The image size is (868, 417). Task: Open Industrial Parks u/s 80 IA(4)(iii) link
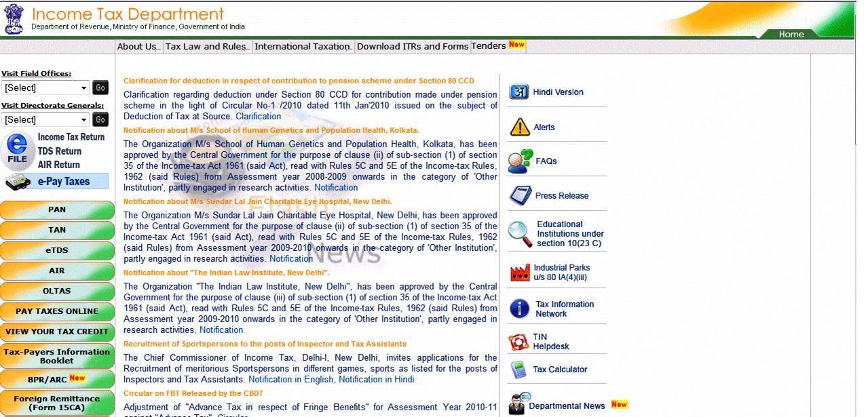561,273
